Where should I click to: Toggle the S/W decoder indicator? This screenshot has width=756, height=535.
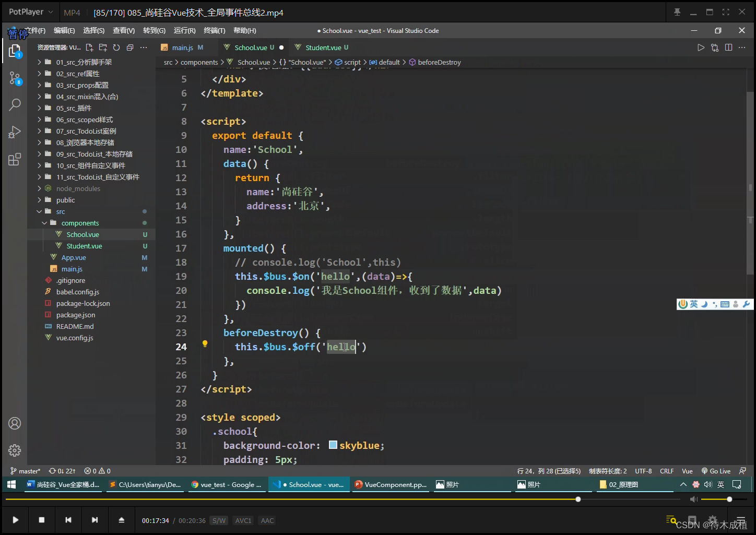tap(219, 520)
